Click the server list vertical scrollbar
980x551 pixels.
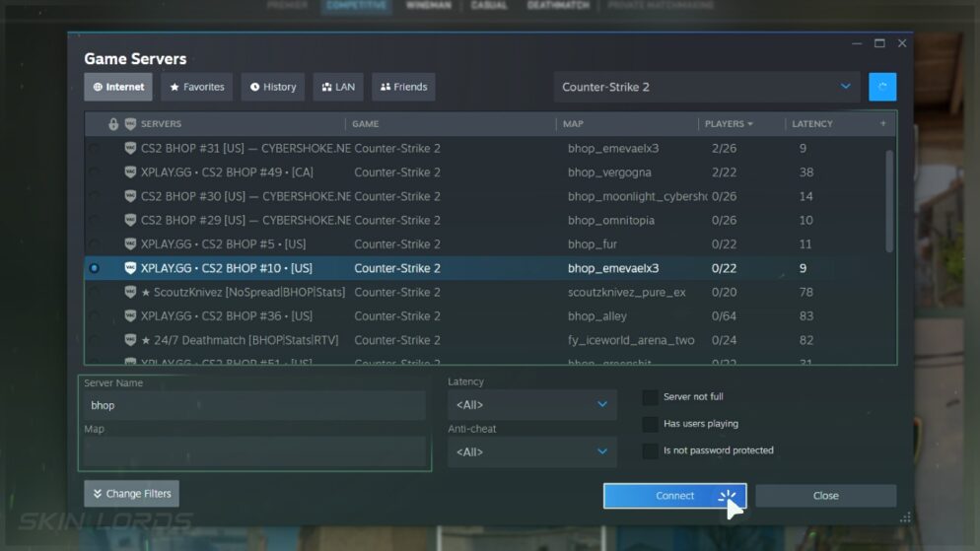[890, 197]
